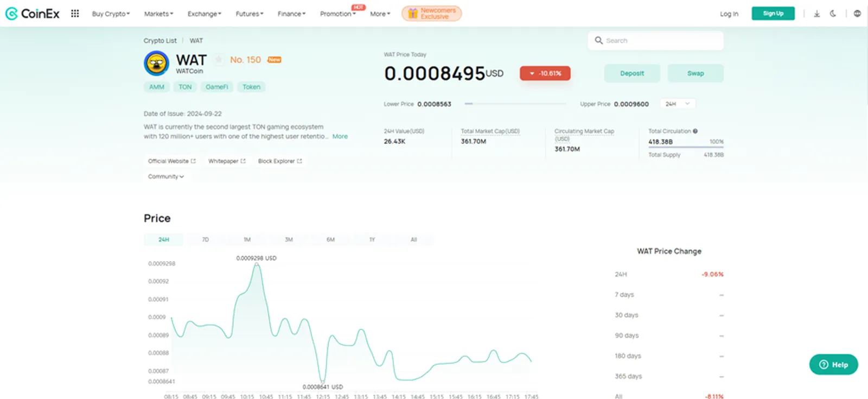868x399 pixels.
Task: Click the No. 150 rank label
Action: coord(245,60)
